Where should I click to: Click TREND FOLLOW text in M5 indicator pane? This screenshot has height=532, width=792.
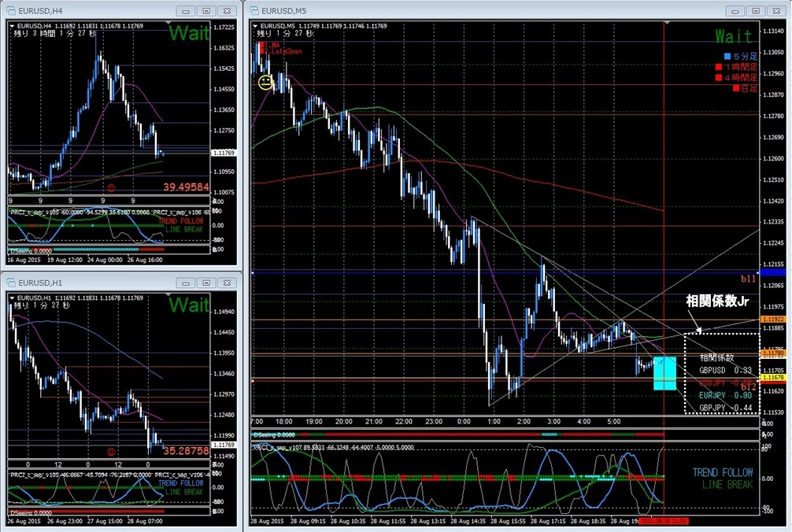pos(722,472)
